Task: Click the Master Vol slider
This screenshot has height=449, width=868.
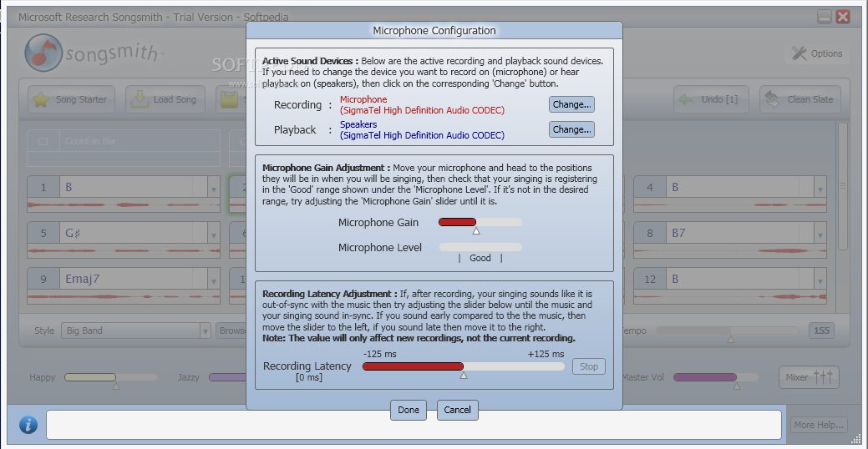Action: tap(715, 377)
